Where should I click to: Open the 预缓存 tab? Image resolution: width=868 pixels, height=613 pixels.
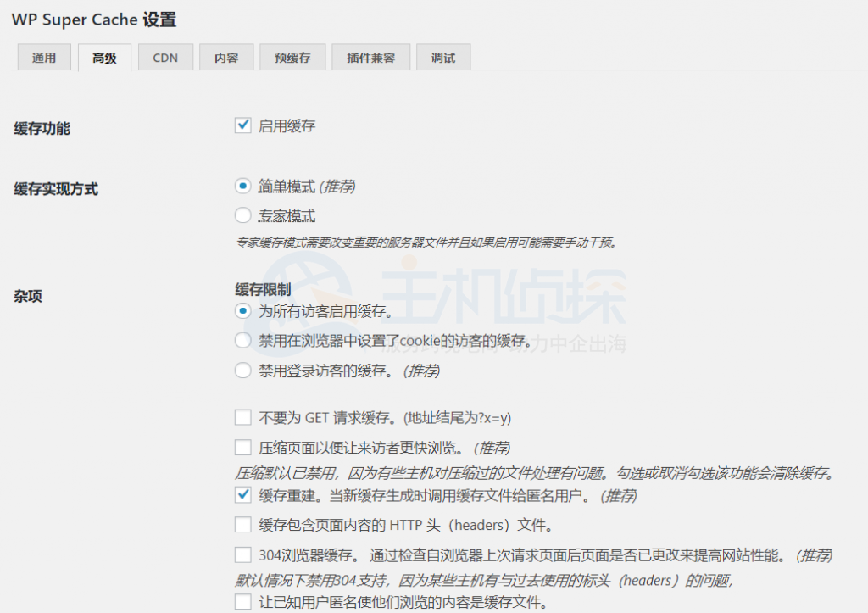pyautogui.click(x=292, y=57)
